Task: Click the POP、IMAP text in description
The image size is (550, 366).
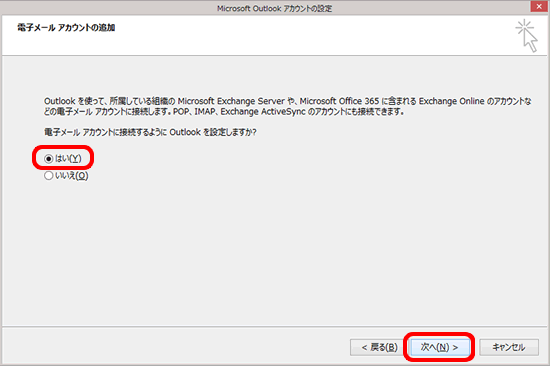Action: (194, 112)
